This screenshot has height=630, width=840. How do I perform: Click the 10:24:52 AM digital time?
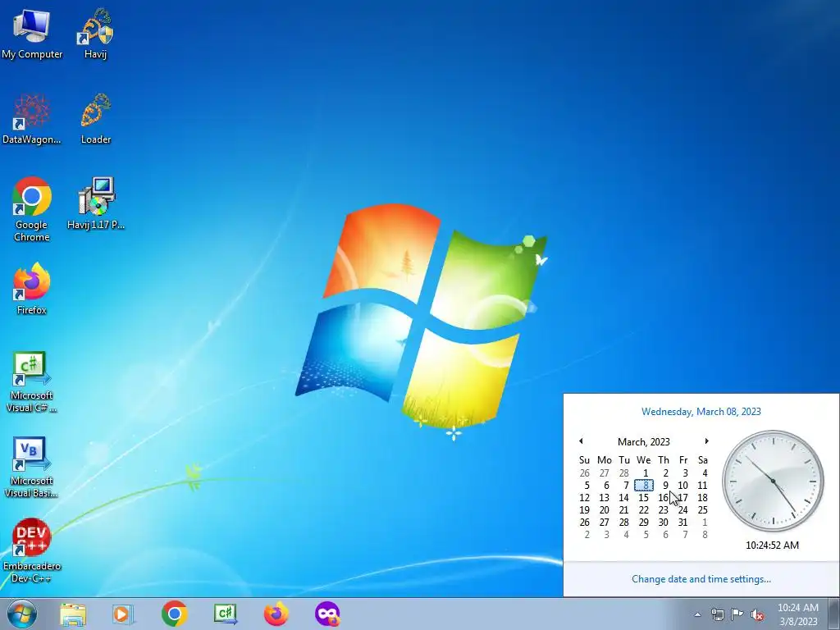click(x=772, y=546)
